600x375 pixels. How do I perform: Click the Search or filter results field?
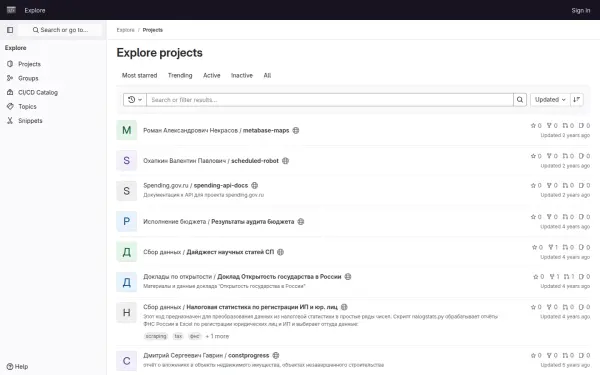[x=330, y=99]
